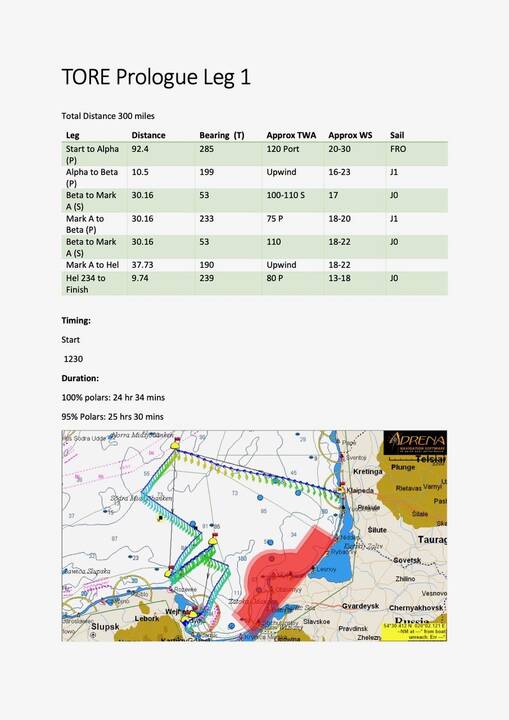Click the "Kretinga" label on the chart
The image size is (509, 720).
pyautogui.click(x=368, y=472)
